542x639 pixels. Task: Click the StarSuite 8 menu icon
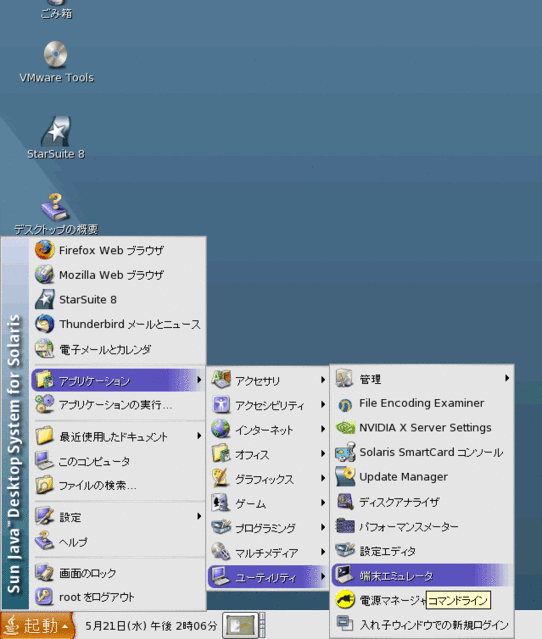44,299
